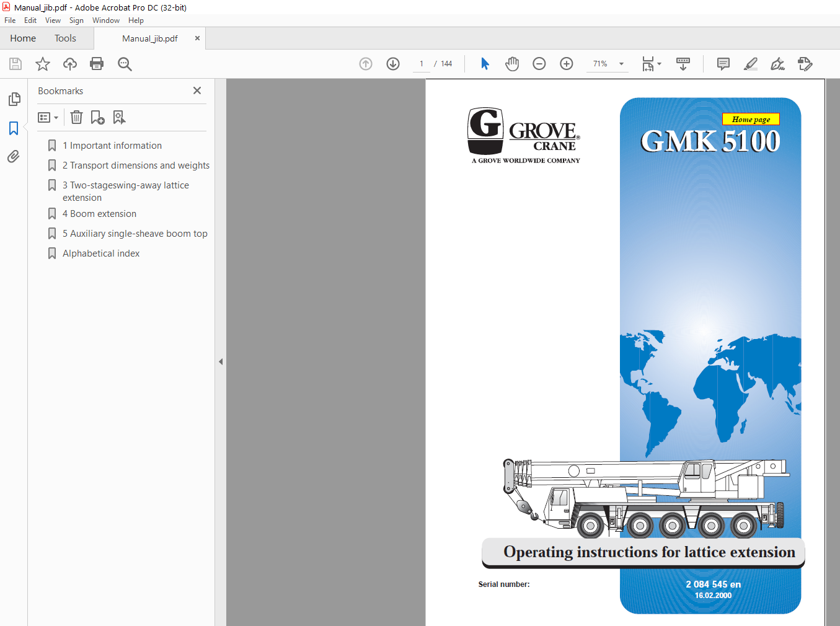840x626 pixels.
Task: Activate the hand pan tool
Action: (x=512, y=64)
